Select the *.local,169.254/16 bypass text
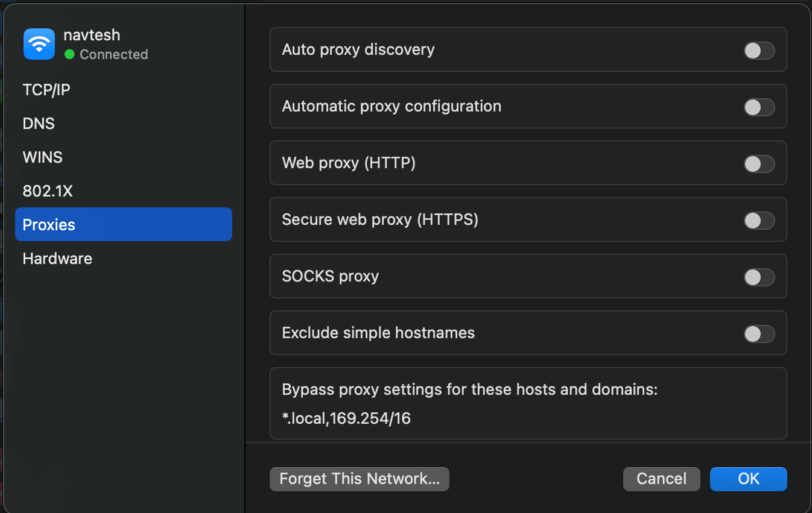Image resolution: width=812 pixels, height=513 pixels. click(346, 418)
